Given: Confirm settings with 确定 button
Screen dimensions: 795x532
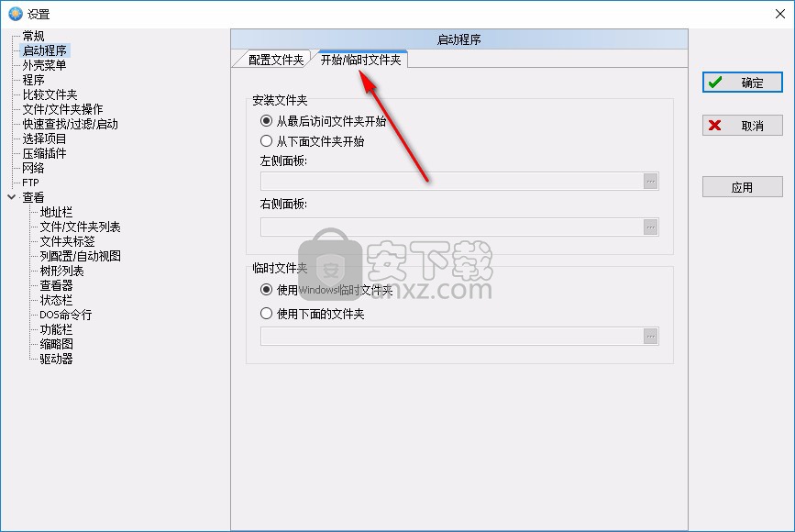Looking at the screenshot, I should 742,83.
